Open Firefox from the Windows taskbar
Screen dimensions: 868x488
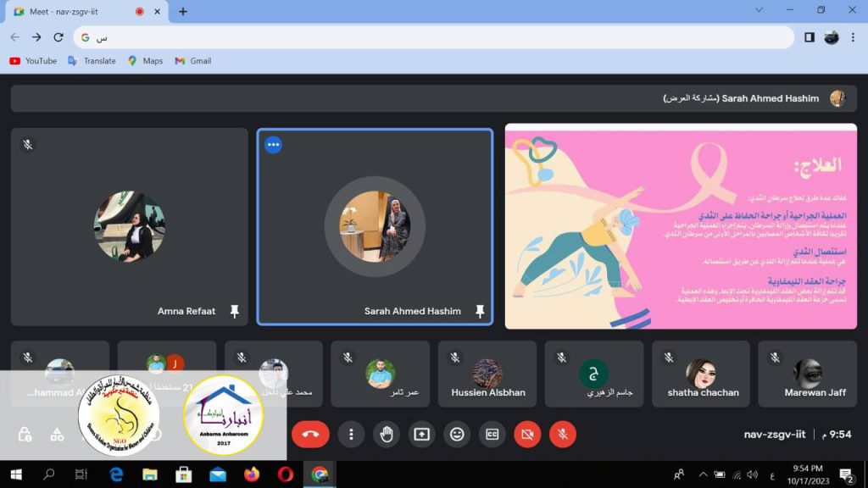pos(251,474)
